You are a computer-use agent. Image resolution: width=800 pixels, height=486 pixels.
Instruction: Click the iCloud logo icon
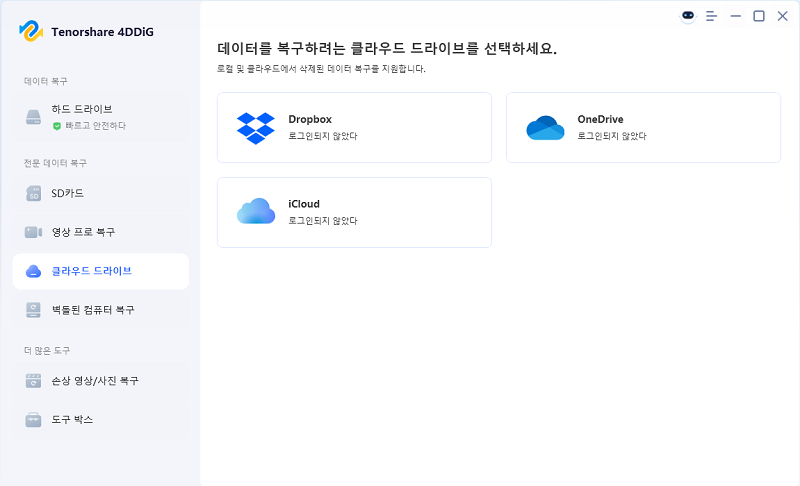pos(256,211)
